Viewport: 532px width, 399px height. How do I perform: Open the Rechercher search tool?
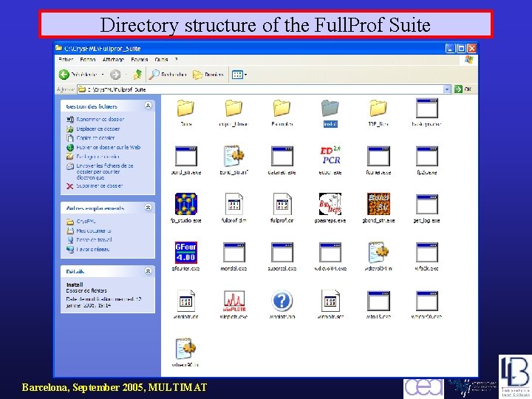pos(168,75)
